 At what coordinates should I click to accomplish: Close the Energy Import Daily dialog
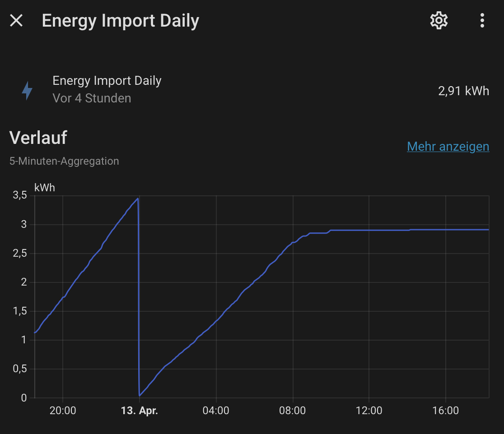(16, 20)
